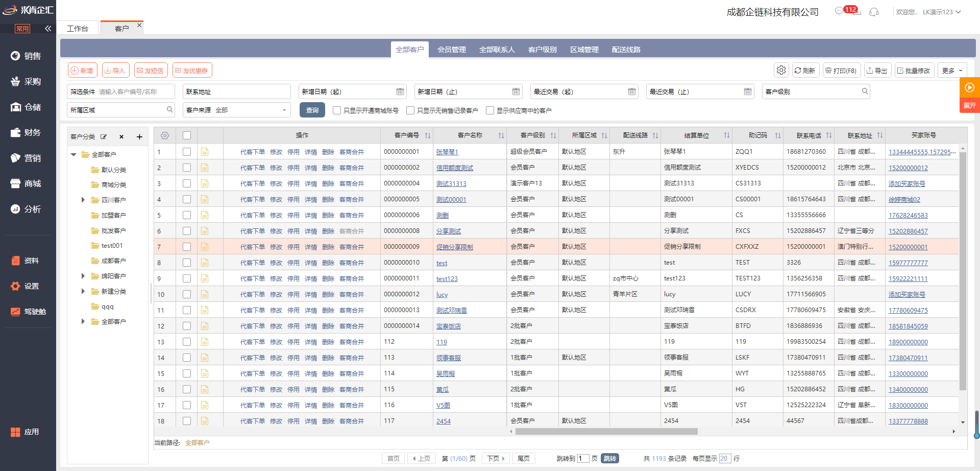Click the headset customer service icon

pos(874,12)
